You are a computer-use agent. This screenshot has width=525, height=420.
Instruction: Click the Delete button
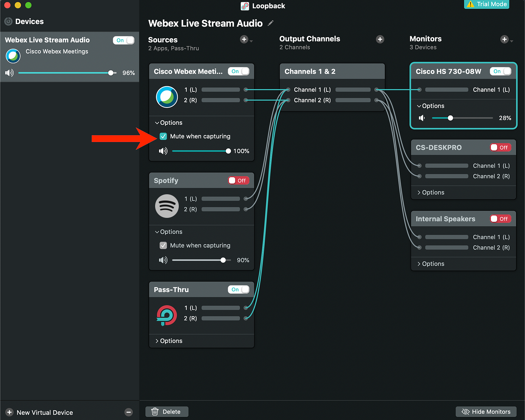click(167, 412)
